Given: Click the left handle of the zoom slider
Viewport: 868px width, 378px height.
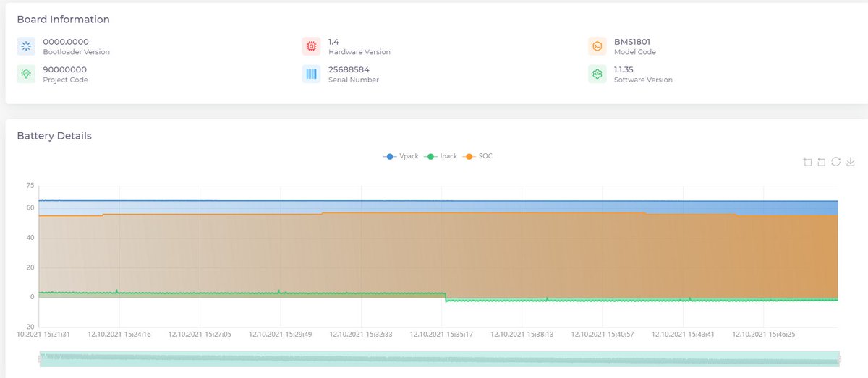Looking at the screenshot, I should (x=40, y=358).
